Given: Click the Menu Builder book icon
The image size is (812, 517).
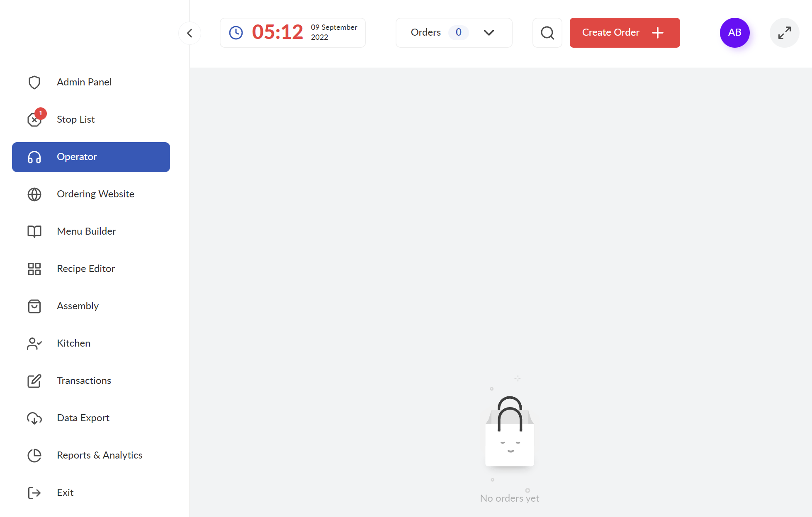Looking at the screenshot, I should (x=34, y=231).
